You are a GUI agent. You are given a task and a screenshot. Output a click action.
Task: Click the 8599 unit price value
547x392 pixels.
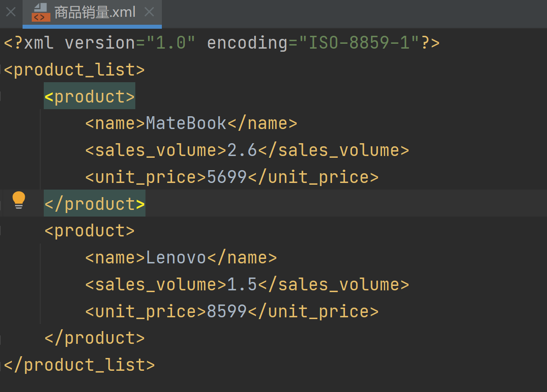click(x=227, y=311)
